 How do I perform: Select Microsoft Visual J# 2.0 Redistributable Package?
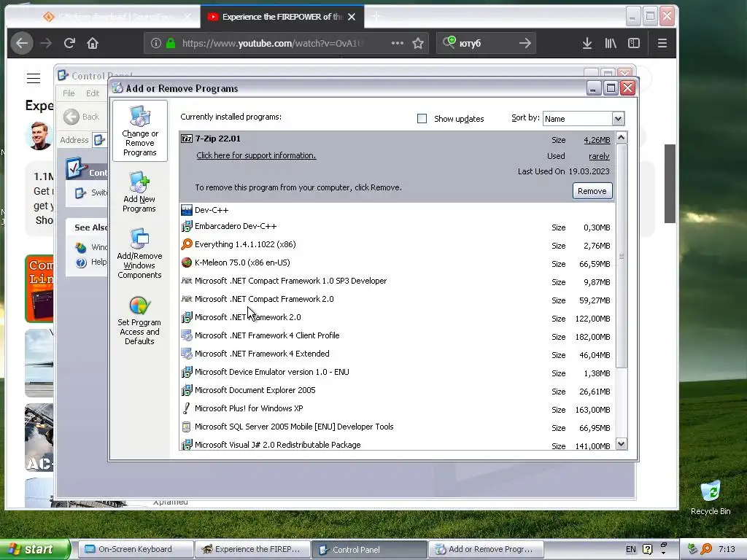pos(396,445)
